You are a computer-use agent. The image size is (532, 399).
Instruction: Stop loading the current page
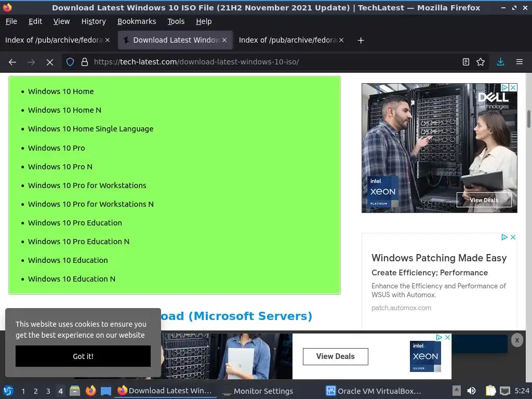[x=49, y=62]
